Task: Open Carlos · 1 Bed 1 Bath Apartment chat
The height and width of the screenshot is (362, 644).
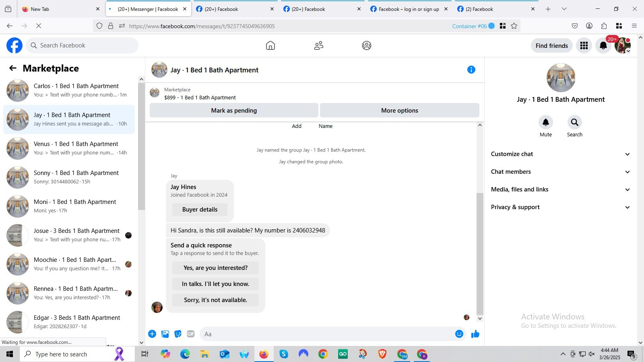Action: click(69, 90)
